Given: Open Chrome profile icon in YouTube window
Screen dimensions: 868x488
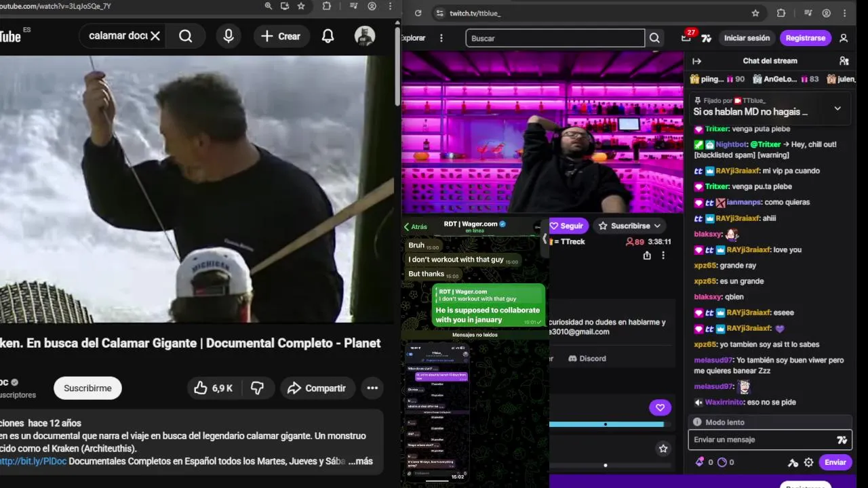Looking at the screenshot, I should (372, 6).
